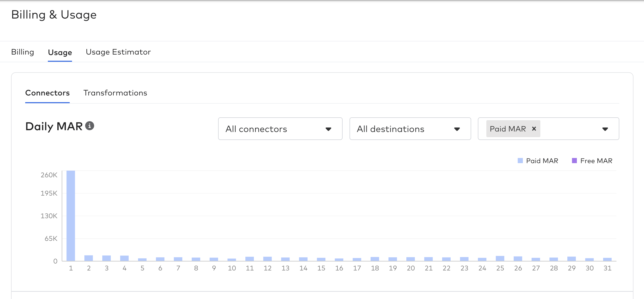644x299 pixels.
Task: Open the Daily MAR info icon
Action: (x=90, y=126)
